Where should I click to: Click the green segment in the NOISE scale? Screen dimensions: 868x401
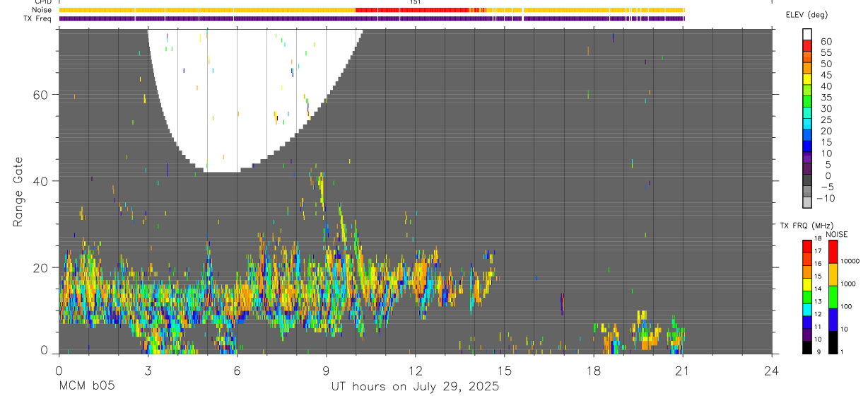833,297
